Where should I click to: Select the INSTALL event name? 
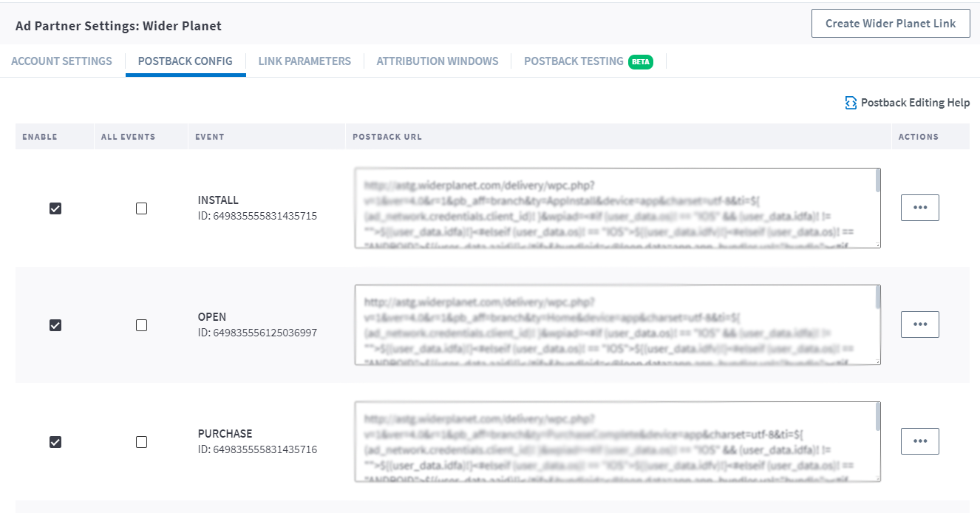[218, 200]
